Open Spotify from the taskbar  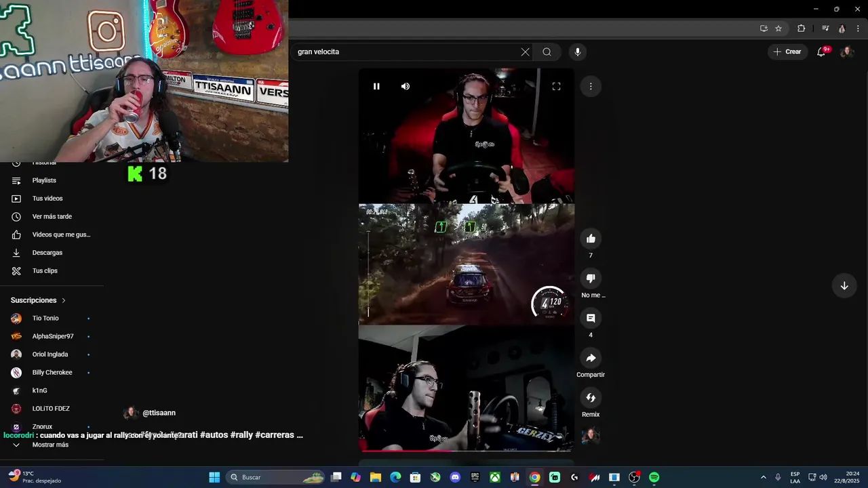pos(654,477)
